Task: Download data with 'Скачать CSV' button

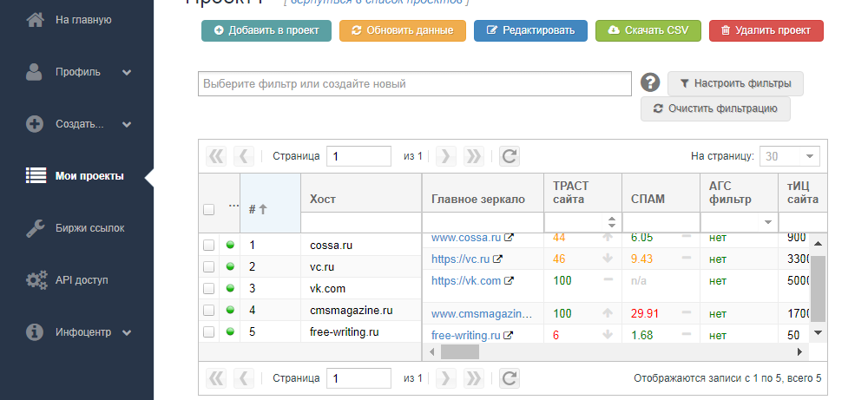Action: point(648,30)
